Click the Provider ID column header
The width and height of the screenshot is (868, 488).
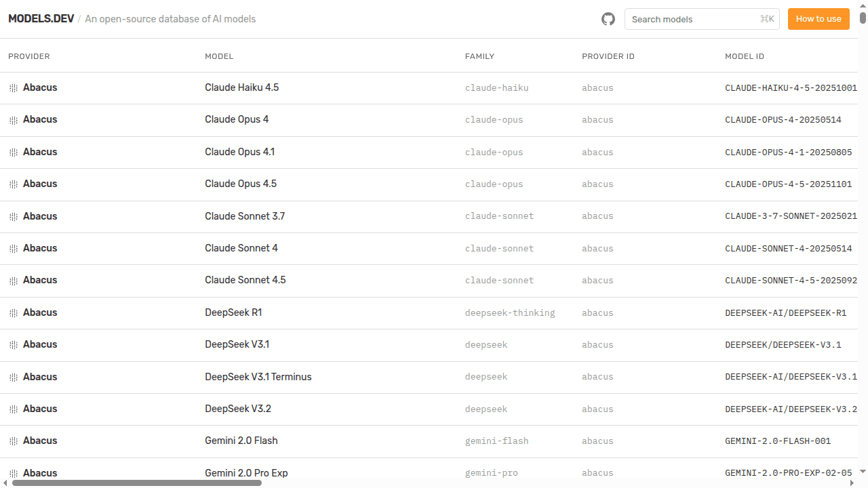point(608,56)
